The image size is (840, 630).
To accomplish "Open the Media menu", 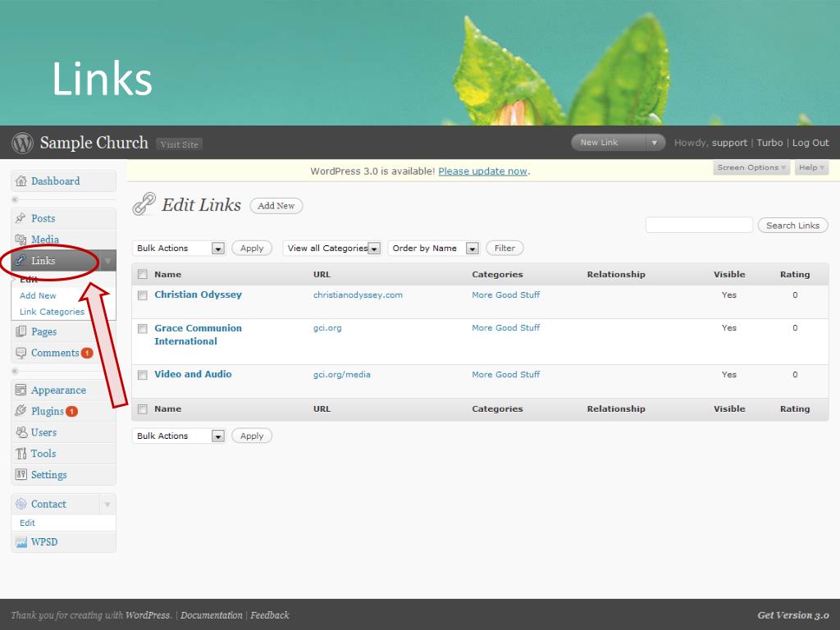I will [45, 240].
